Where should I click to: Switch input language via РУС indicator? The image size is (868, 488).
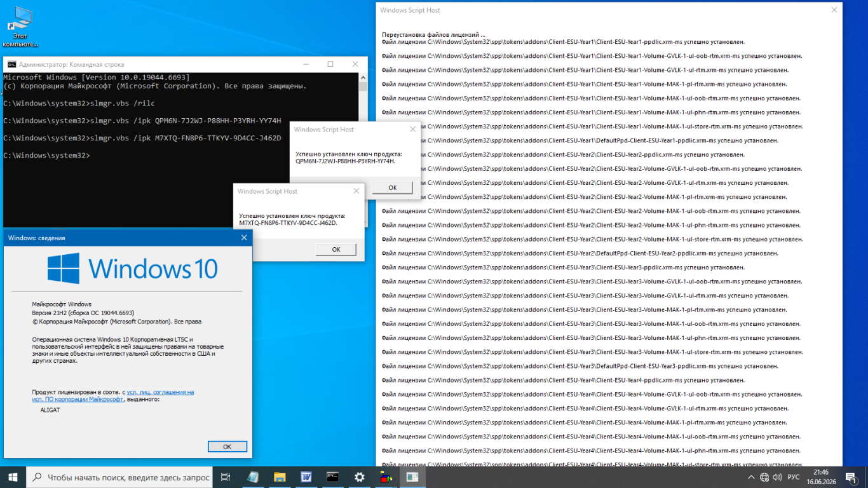pyautogui.click(x=794, y=477)
